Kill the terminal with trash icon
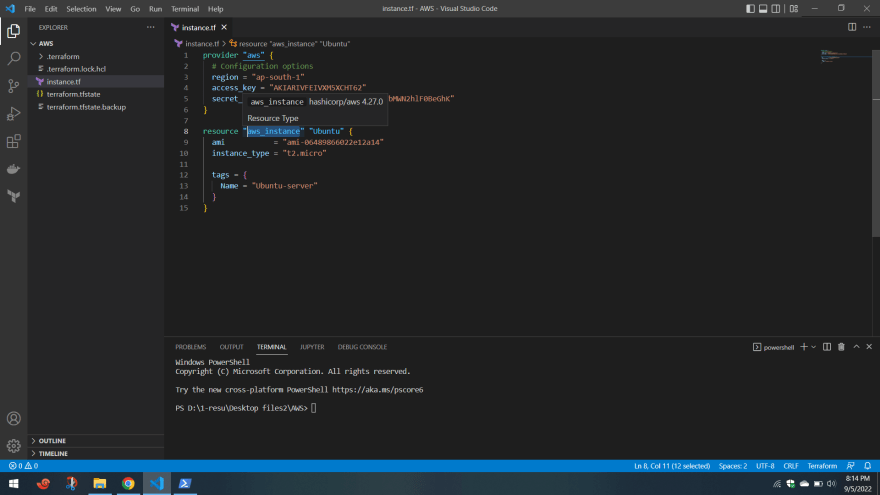The height and width of the screenshot is (495, 880). 841,347
